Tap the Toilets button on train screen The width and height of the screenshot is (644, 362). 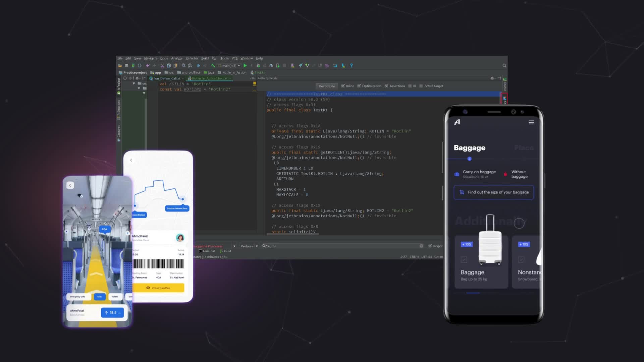coord(115,297)
